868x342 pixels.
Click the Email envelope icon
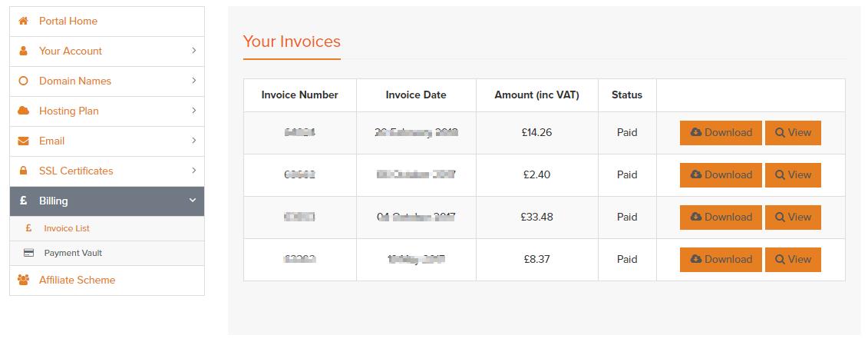23,141
